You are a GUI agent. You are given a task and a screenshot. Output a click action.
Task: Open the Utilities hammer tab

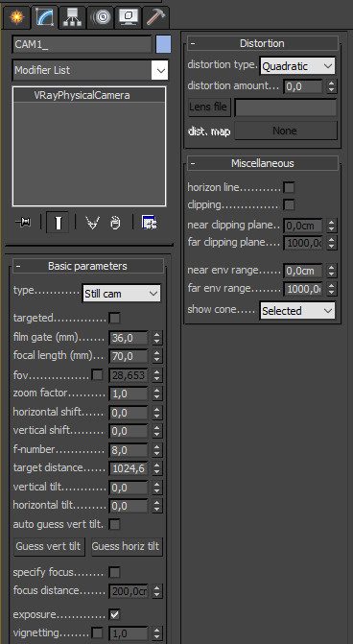pyautogui.click(x=155, y=17)
